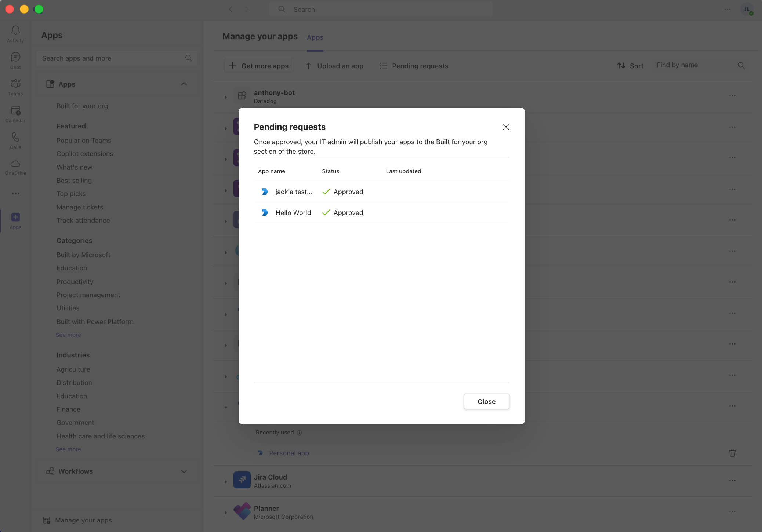The width and height of the screenshot is (762, 532).
Task: Click the Sort arrows control
Action: (630, 66)
